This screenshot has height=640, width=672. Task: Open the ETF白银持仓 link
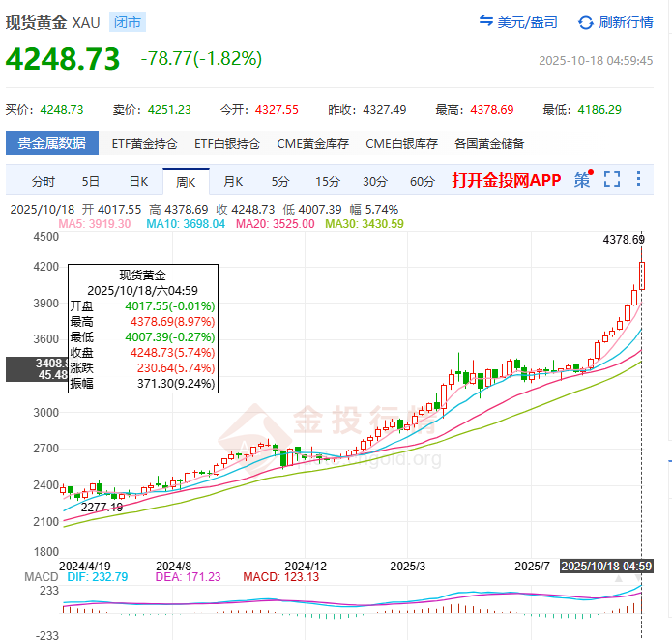[x=227, y=143]
